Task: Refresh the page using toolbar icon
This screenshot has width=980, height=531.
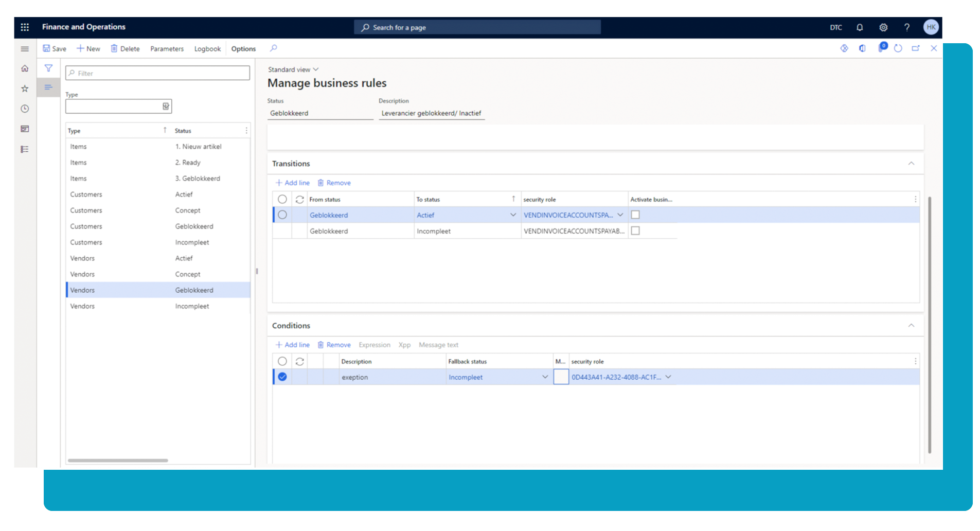Action: pyautogui.click(x=898, y=48)
